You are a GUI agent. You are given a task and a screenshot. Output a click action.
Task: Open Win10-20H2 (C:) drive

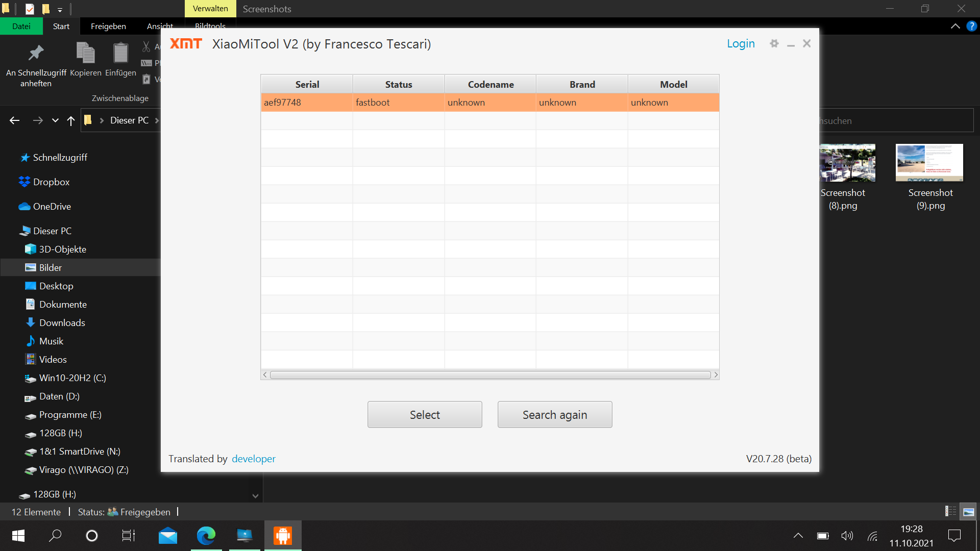[x=72, y=378]
